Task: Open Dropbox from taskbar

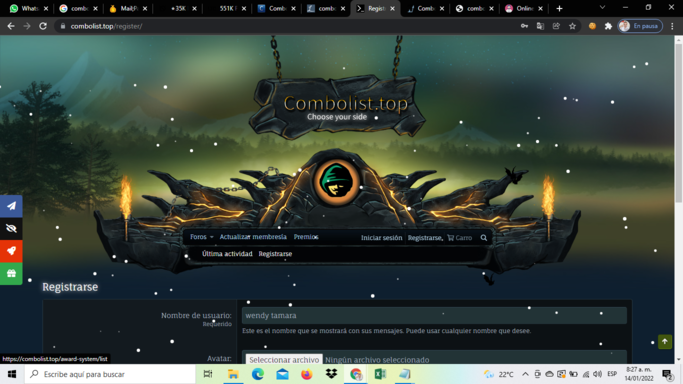Action: [331, 374]
